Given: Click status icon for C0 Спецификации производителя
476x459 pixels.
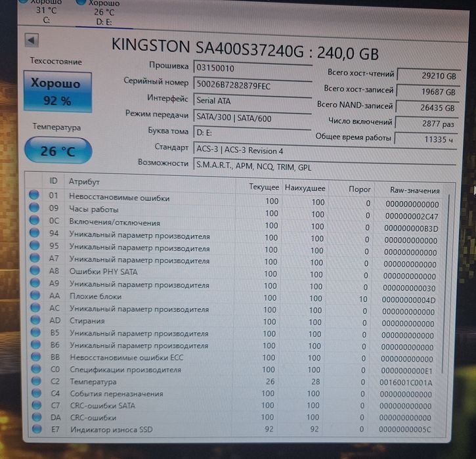Looking at the screenshot, I should [x=36, y=368].
